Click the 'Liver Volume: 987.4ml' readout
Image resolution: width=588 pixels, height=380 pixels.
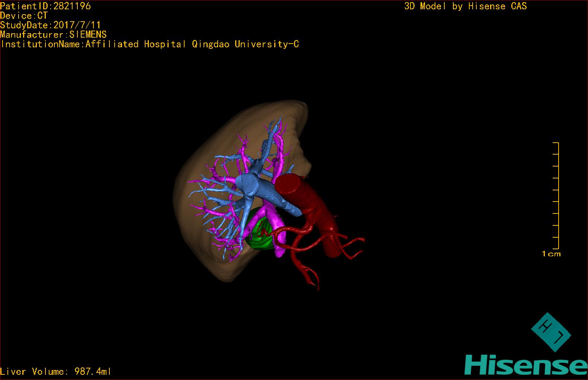click(x=55, y=371)
